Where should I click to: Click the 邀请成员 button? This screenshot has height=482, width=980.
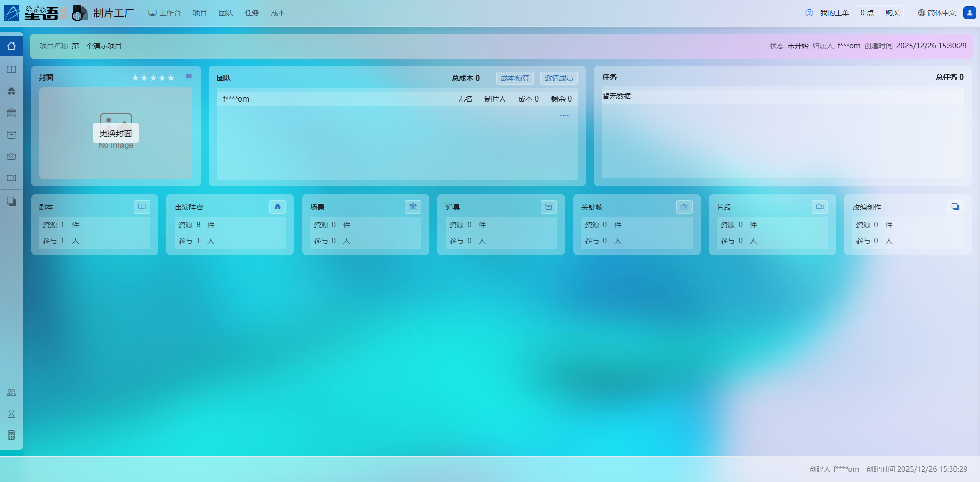[x=558, y=78]
